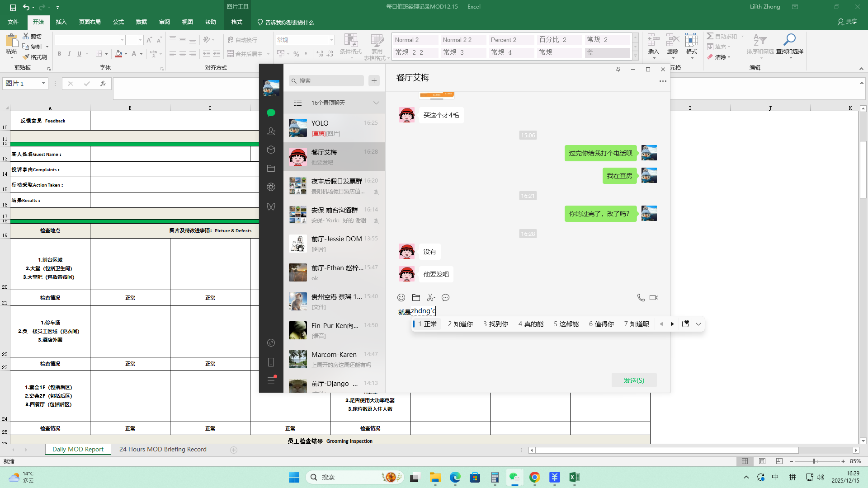Open the send file folder icon

point(416,297)
